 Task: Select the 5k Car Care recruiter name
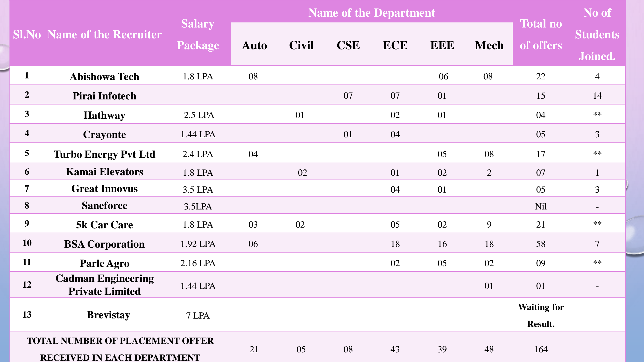104,225
